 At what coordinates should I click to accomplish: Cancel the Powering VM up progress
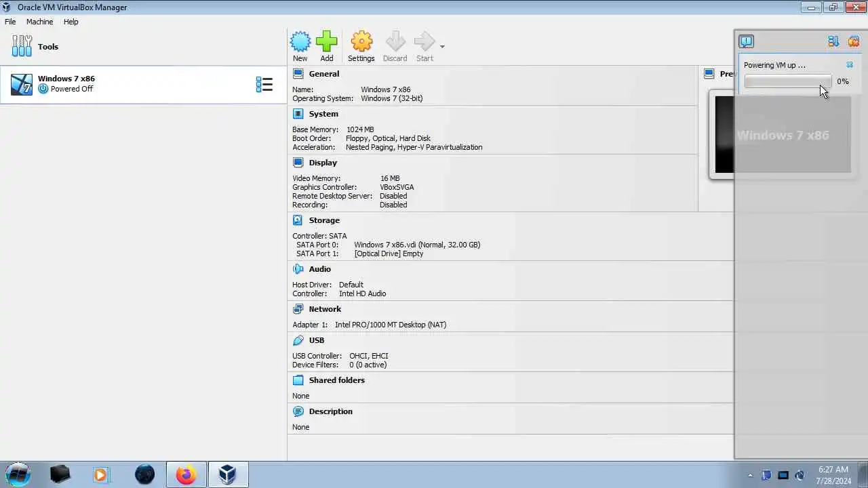click(x=850, y=65)
